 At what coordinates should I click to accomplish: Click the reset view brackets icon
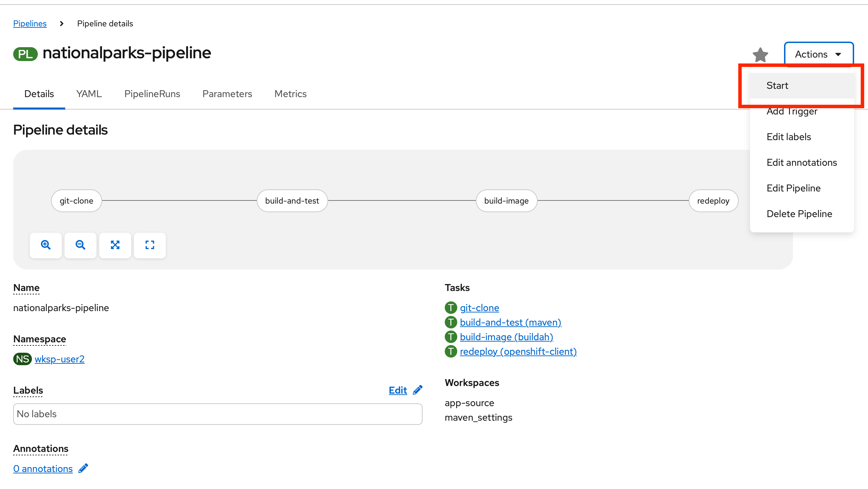150,245
